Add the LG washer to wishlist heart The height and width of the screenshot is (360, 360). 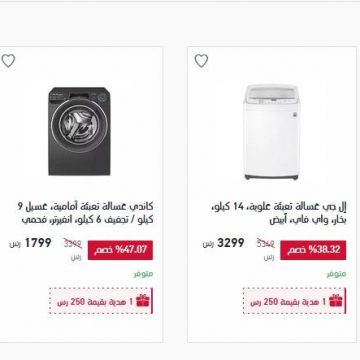point(201,61)
